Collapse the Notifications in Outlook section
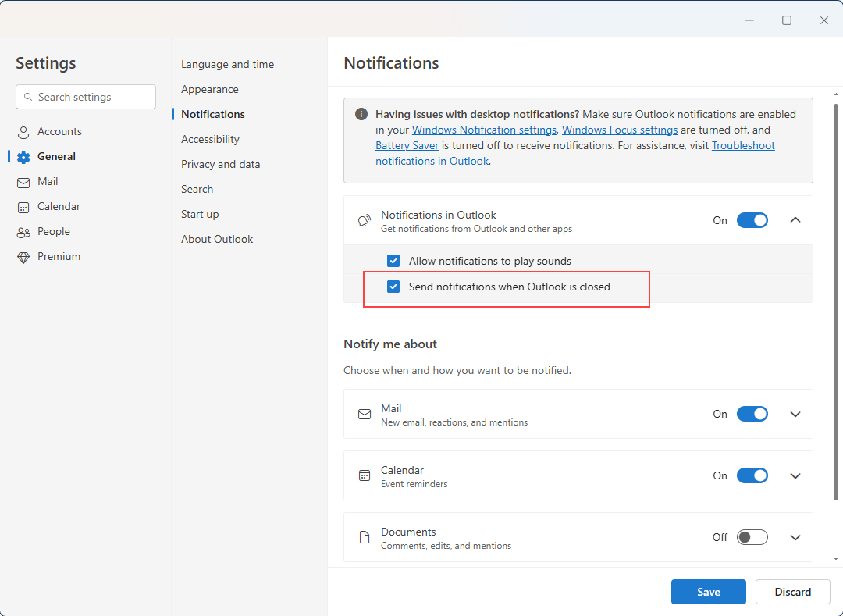 coord(795,220)
